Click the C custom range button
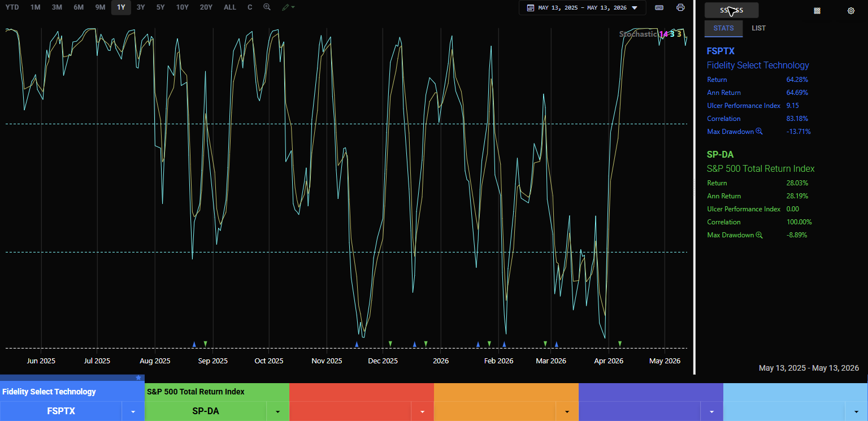868x421 pixels. pyautogui.click(x=250, y=7)
